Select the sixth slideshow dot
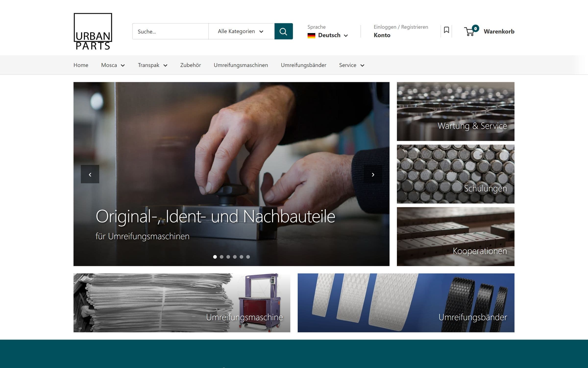 (248, 257)
